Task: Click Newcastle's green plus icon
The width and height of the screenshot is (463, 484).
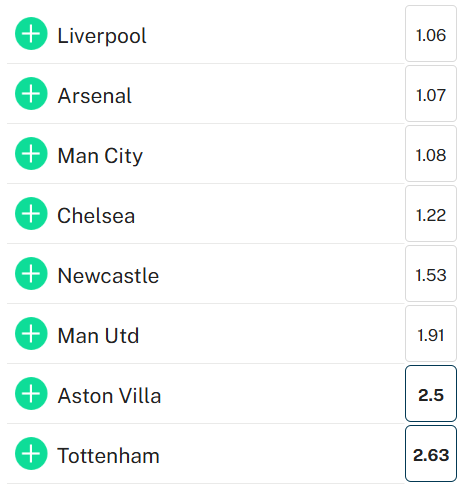Action: click(31, 274)
